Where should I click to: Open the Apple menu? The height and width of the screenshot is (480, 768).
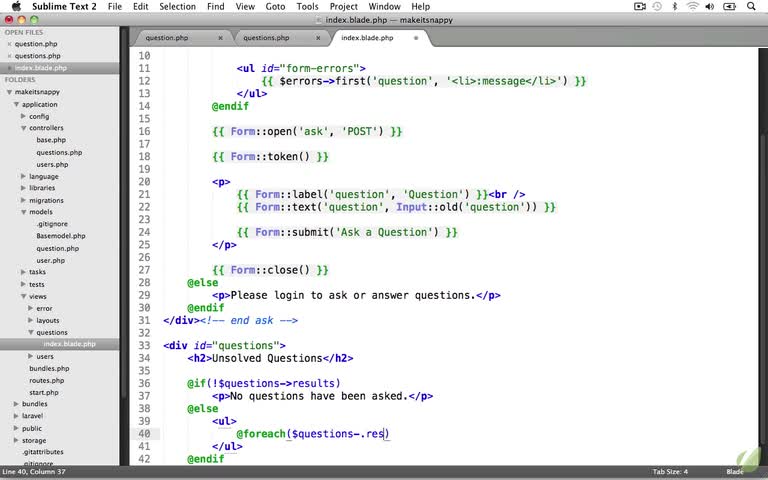(x=16, y=6)
